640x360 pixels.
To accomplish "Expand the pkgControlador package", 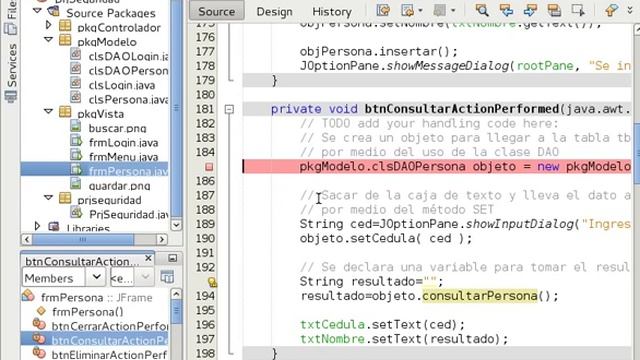I will (49, 26).
